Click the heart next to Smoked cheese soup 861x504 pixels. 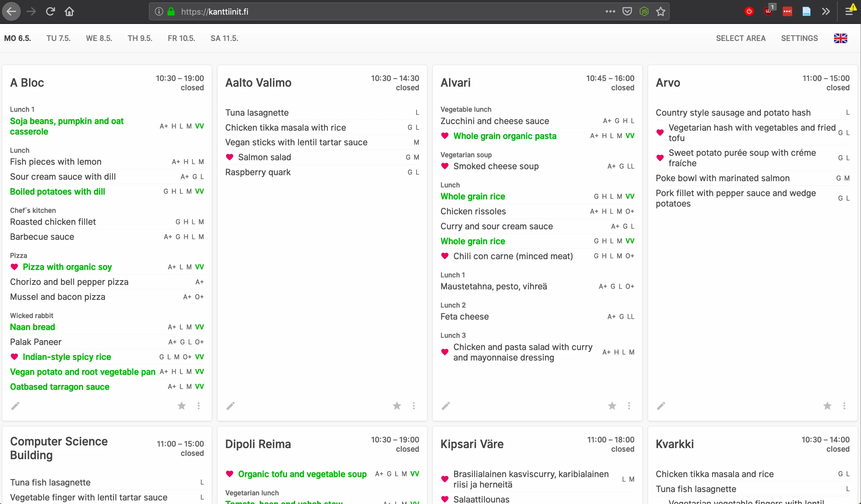click(x=445, y=166)
